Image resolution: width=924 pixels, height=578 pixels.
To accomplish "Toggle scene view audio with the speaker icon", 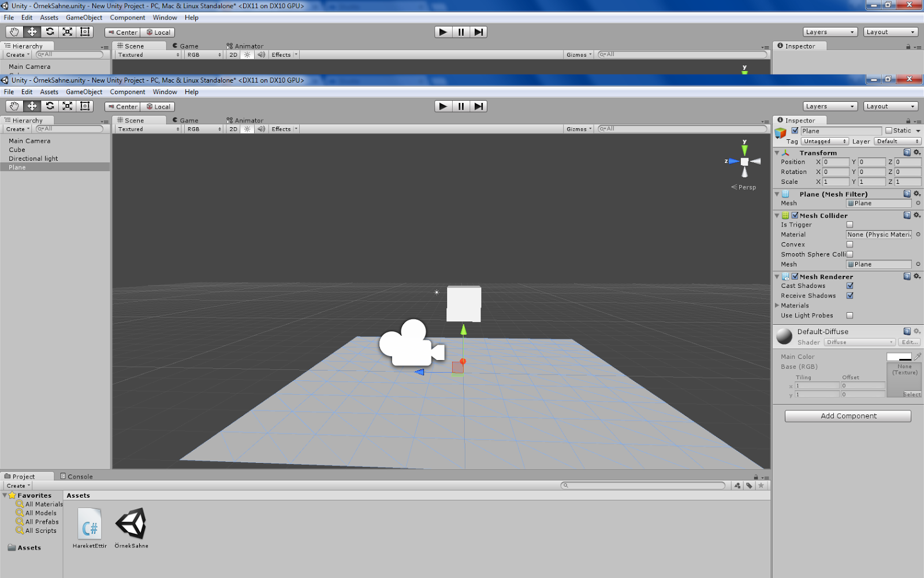I will tap(261, 128).
